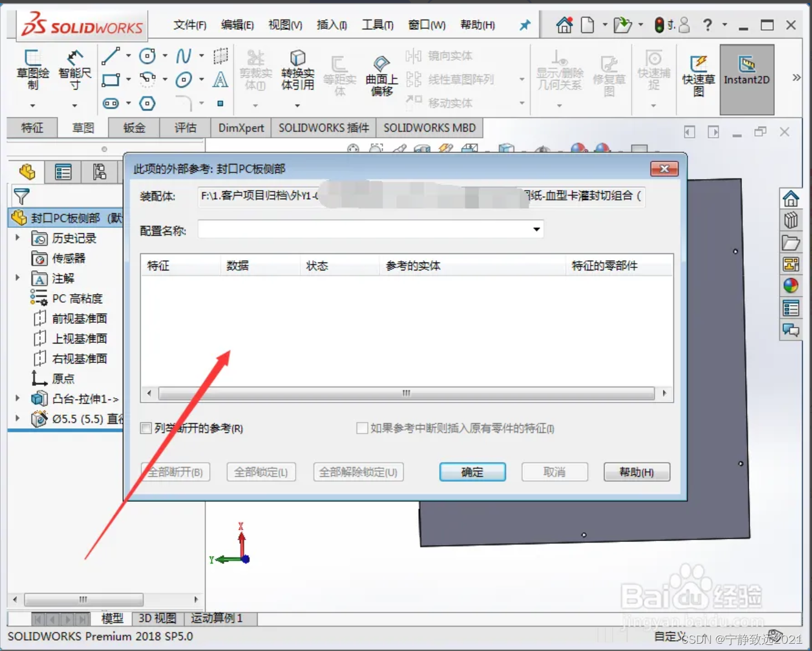Select the Polygon sketch tool
Viewport: 812px width, 651px height.
point(147,104)
